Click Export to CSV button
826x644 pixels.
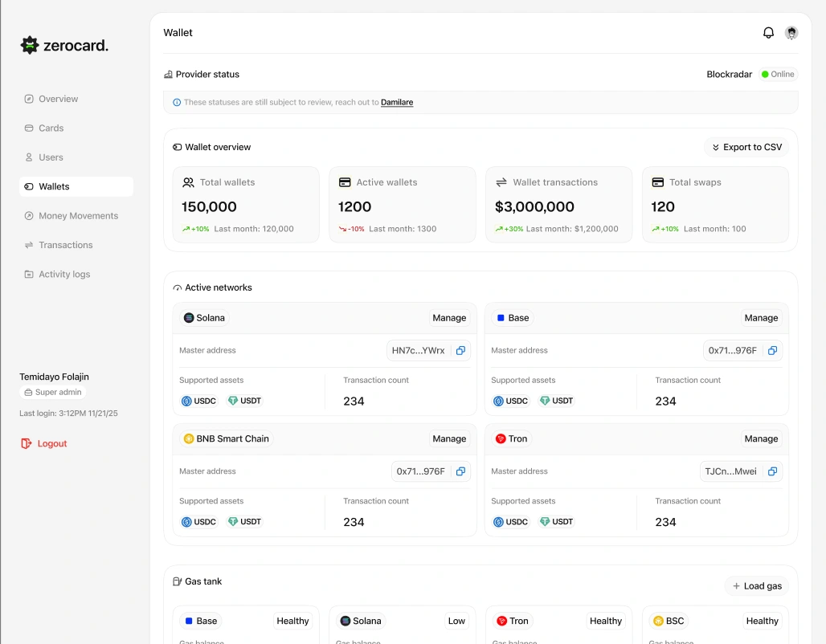(x=746, y=148)
